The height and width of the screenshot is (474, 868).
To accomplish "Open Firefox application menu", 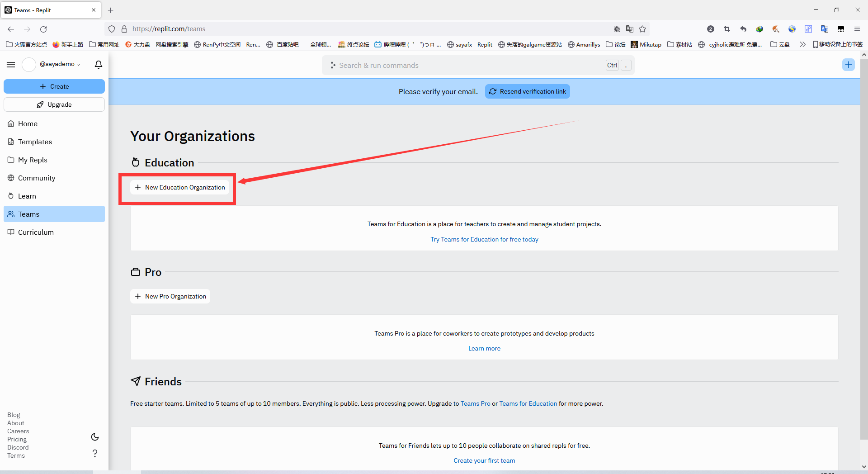I will click(x=857, y=29).
